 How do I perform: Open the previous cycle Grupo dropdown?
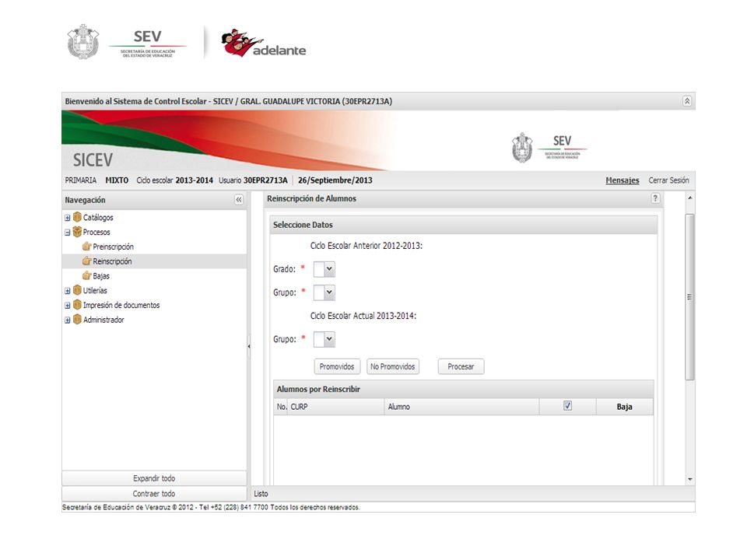pos(329,292)
